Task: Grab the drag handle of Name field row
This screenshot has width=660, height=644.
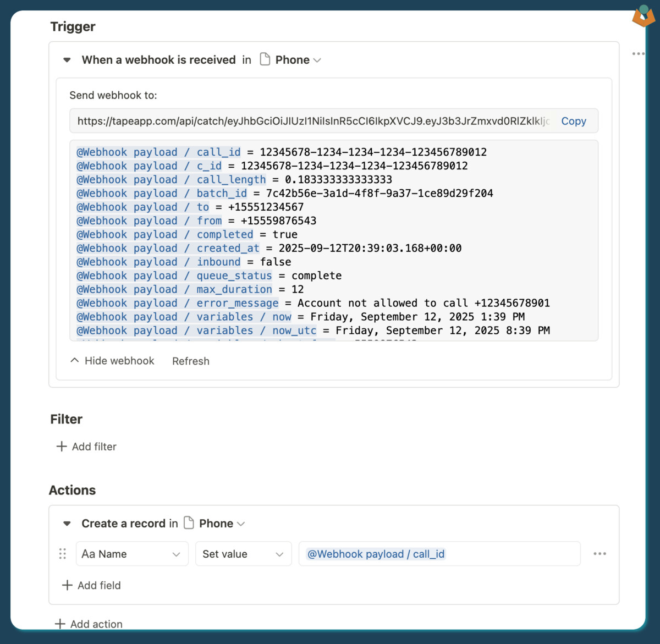Action: pos(63,554)
